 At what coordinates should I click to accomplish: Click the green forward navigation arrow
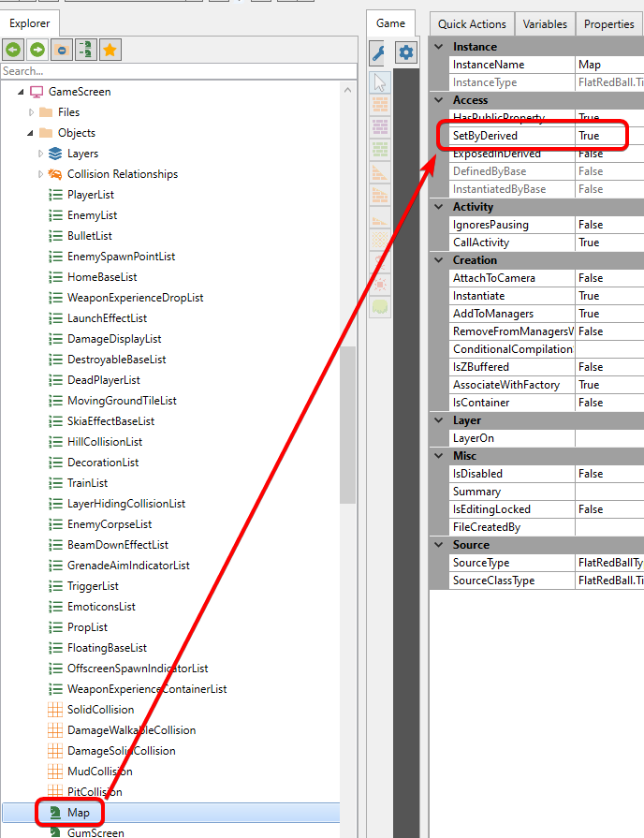[37, 51]
